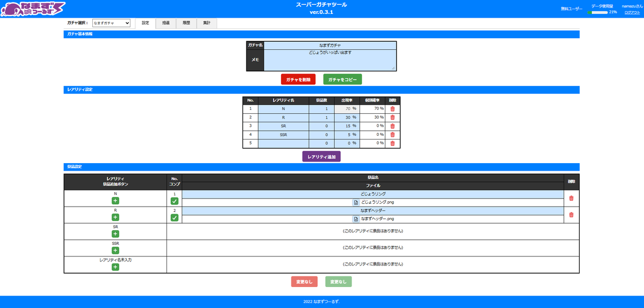The height and width of the screenshot is (308, 644).
Task: Click the data usage progress bar
Action: [597, 12]
